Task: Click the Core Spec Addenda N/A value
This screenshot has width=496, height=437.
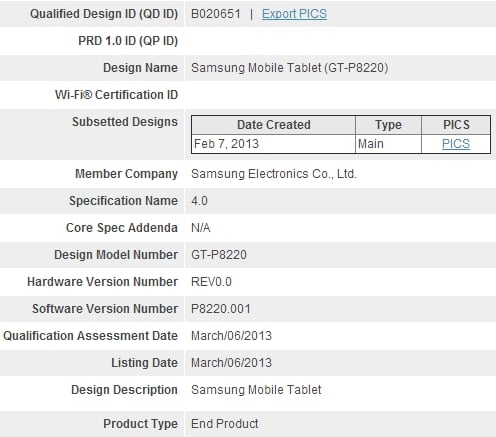Action: (x=201, y=228)
